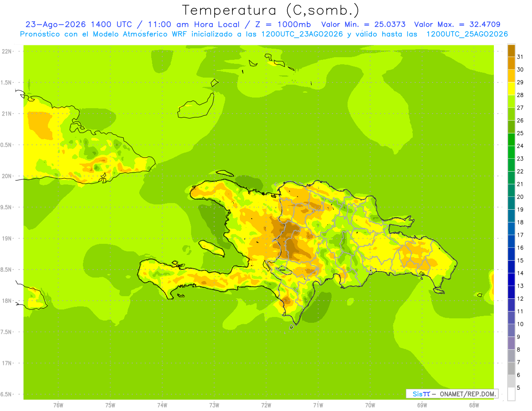Image resolution: width=532 pixels, height=411 pixels.
Task: Click the 75W longitude axis label
Action: (110, 405)
